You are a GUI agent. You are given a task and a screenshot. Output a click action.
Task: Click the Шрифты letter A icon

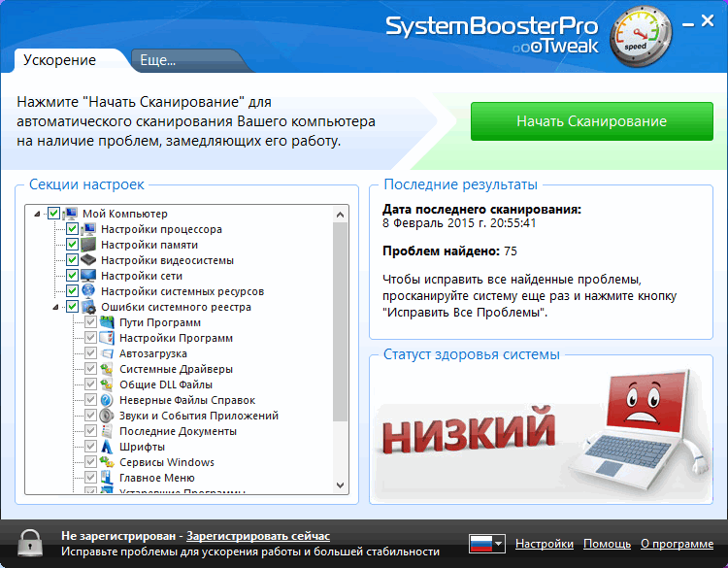click(107, 447)
